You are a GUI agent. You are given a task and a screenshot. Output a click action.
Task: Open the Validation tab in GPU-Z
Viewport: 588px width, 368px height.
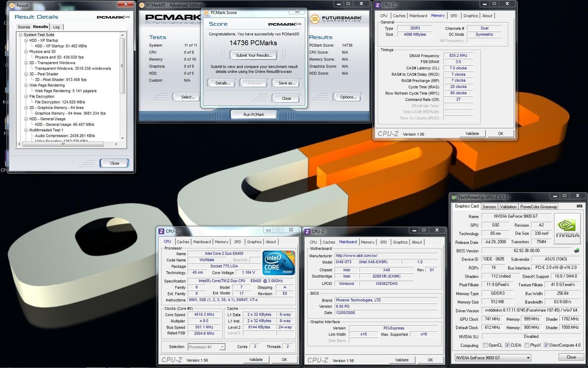tap(508, 207)
